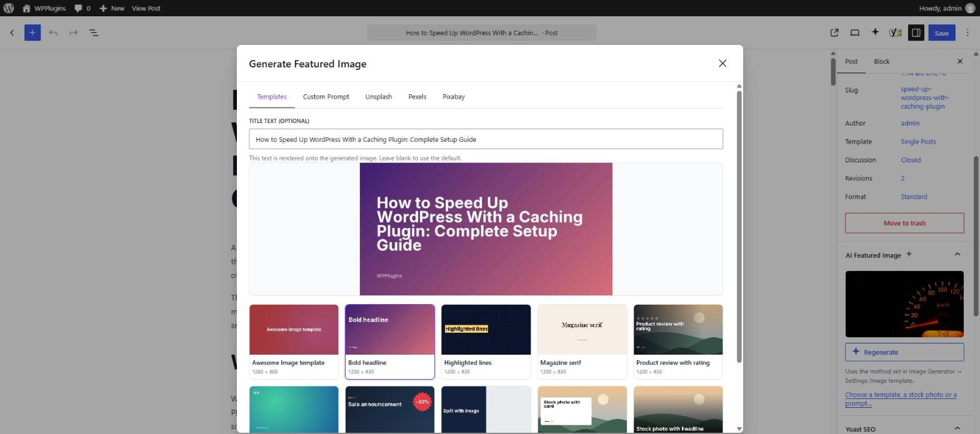This screenshot has width=980, height=434.
Task: Save the post
Action: point(941,32)
